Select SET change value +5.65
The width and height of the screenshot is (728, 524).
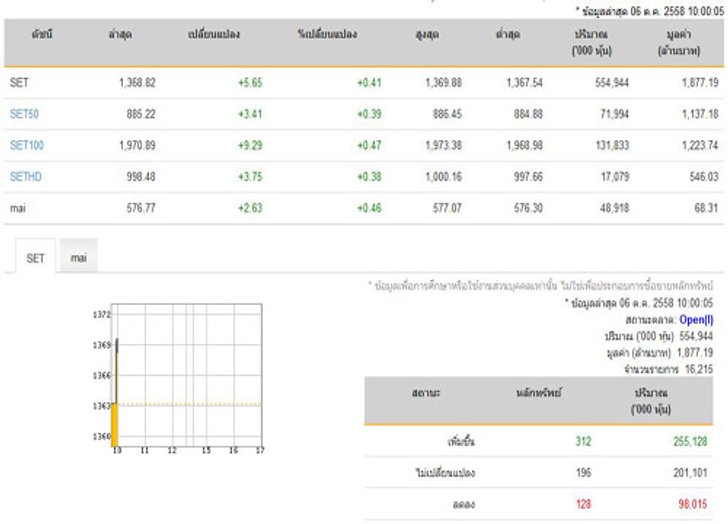pyautogui.click(x=250, y=83)
